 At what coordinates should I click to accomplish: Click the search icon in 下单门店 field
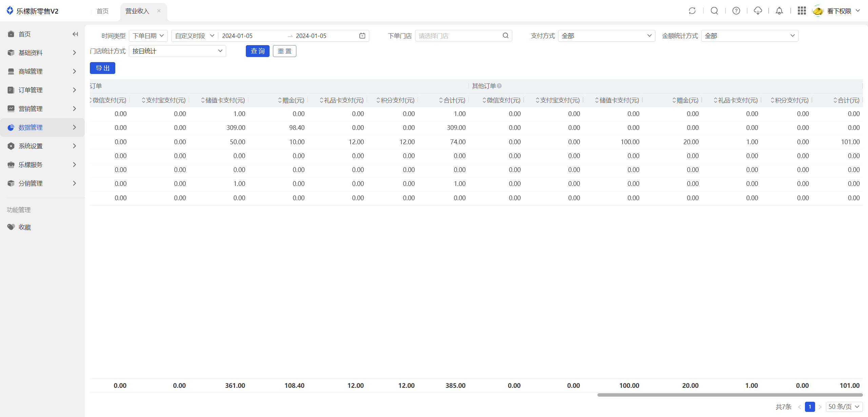point(506,36)
